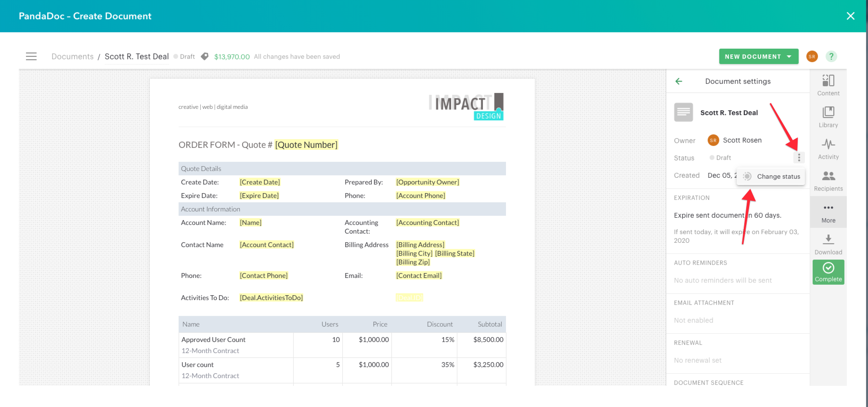
Task: Click the Scott Rosen owner avatar
Action: (713, 140)
